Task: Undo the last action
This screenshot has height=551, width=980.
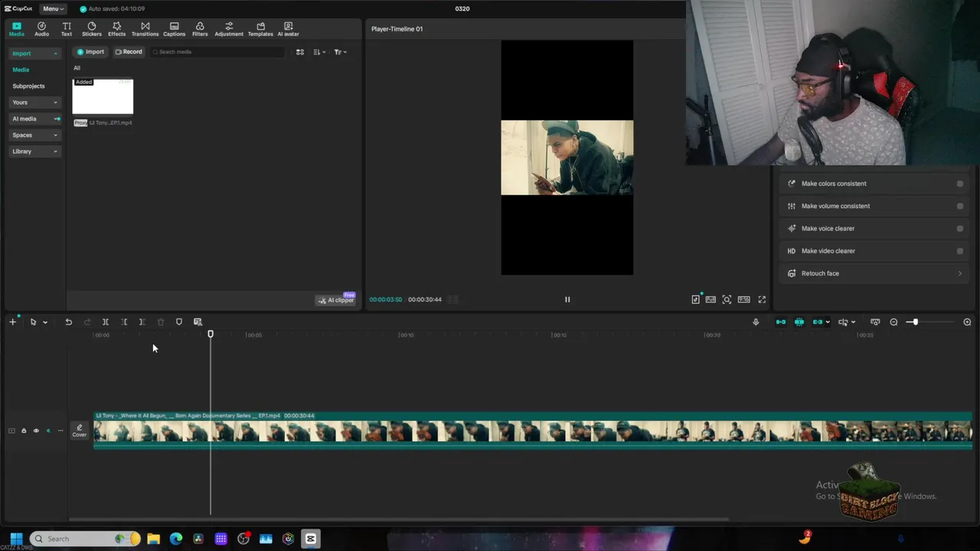Action: tap(68, 322)
